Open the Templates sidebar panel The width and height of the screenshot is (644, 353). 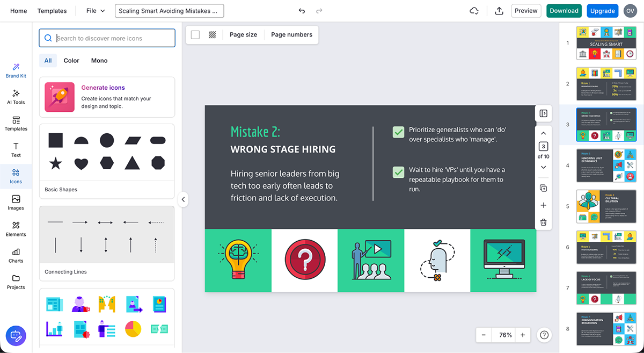(x=16, y=124)
